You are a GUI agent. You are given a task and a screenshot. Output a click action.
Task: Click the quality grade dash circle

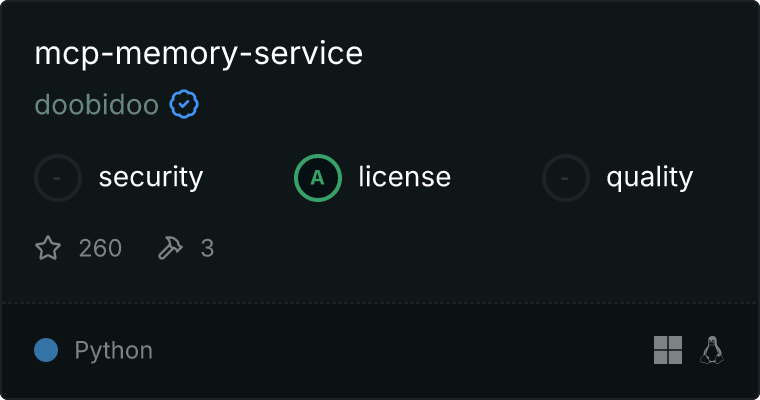(x=566, y=178)
